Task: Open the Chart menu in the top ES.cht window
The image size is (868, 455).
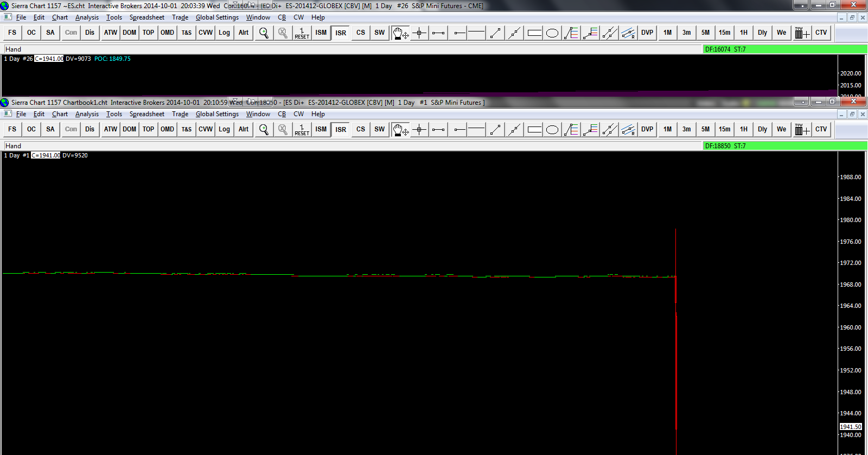Action: coord(60,17)
